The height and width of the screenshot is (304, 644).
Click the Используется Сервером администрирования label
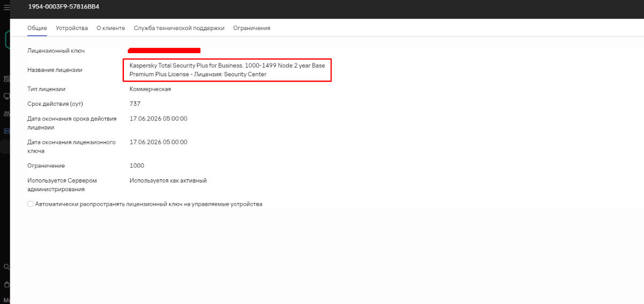[62, 185]
